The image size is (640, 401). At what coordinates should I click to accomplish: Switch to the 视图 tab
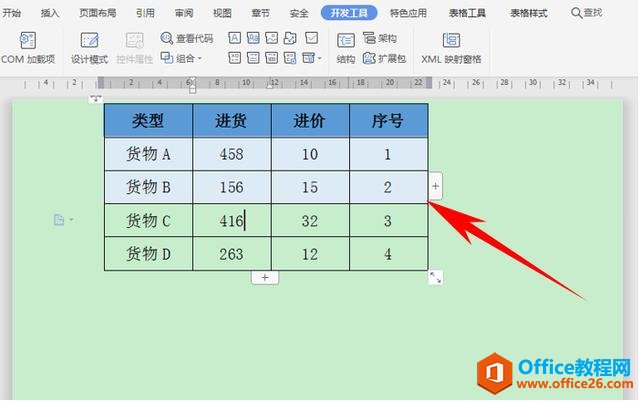pyautogui.click(x=222, y=13)
